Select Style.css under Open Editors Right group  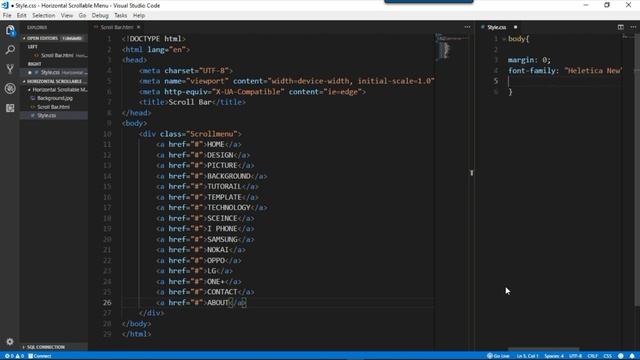(x=54, y=72)
